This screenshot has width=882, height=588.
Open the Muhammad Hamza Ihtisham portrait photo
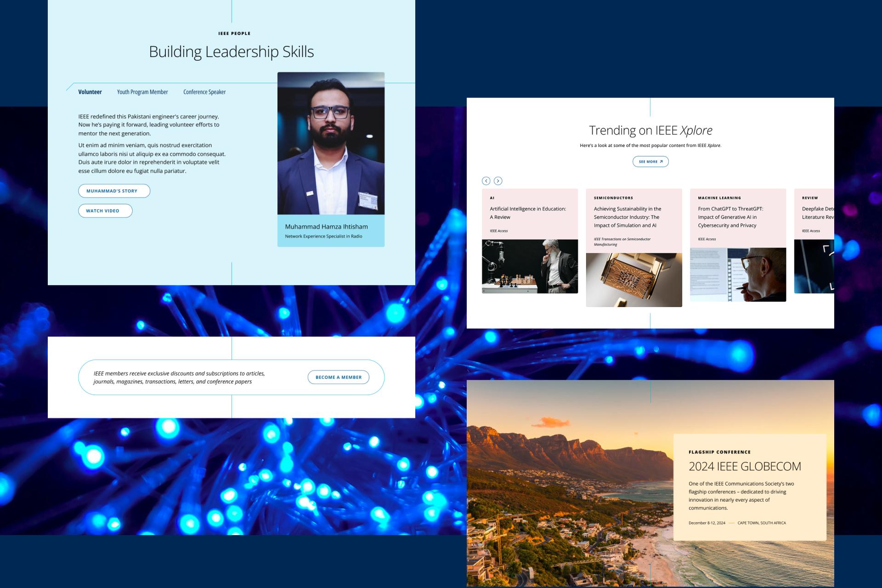click(x=331, y=143)
